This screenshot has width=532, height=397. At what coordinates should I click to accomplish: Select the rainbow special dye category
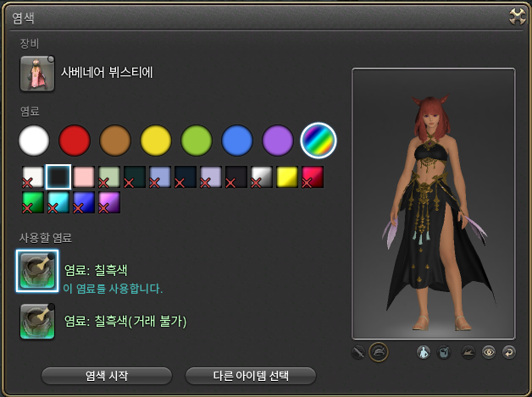tap(319, 141)
